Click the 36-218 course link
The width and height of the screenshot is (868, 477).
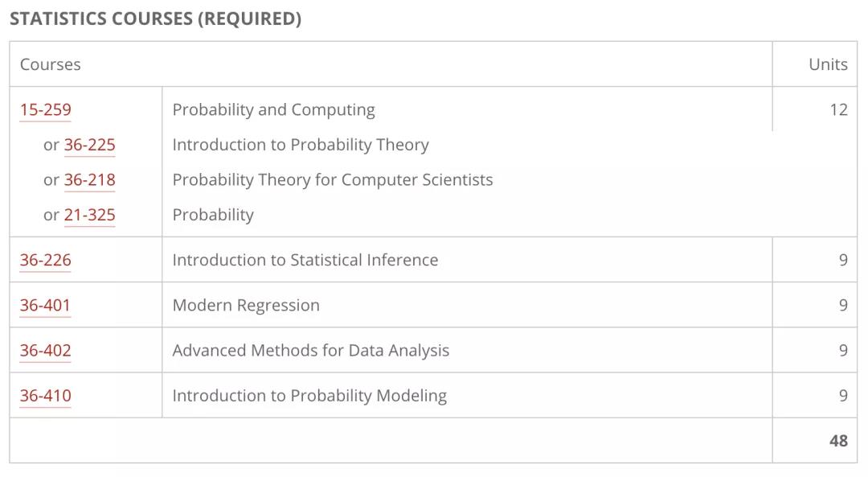click(x=89, y=180)
